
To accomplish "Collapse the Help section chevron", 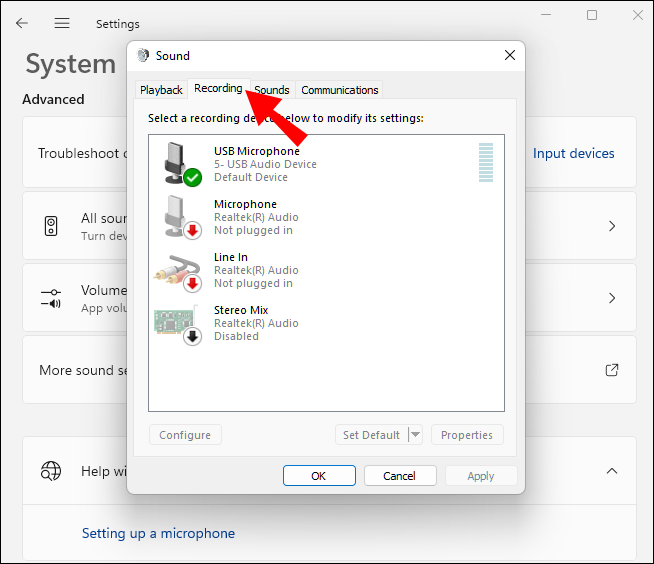I will click(x=612, y=471).
